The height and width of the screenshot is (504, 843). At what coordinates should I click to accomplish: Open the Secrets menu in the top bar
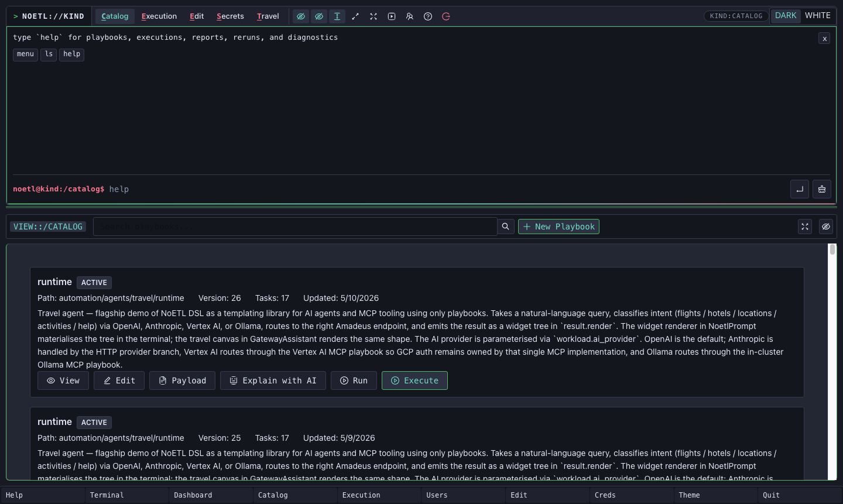coord(230,16)
